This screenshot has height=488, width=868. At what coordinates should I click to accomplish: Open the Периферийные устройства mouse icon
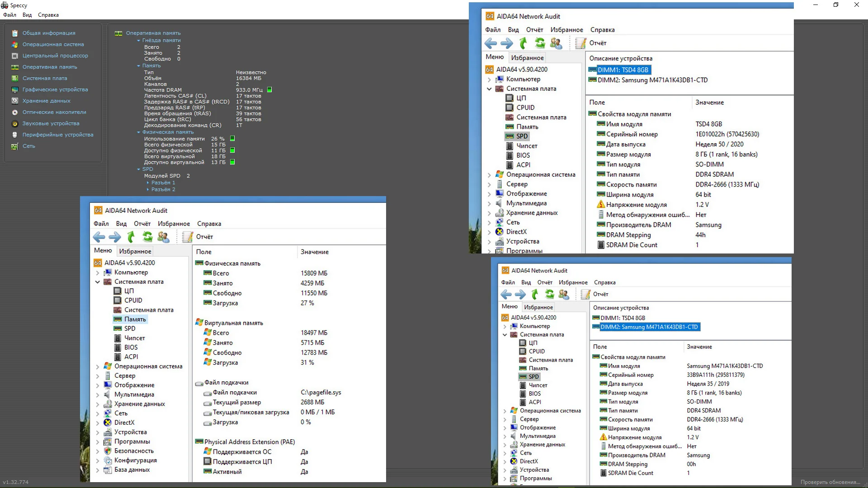click(15, 135)
